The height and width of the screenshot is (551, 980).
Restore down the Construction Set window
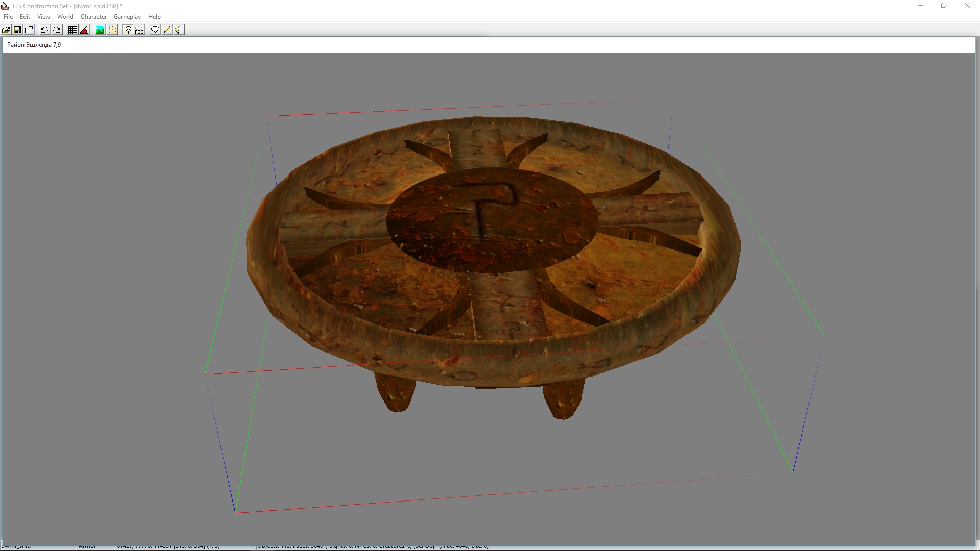click(944, 6)
